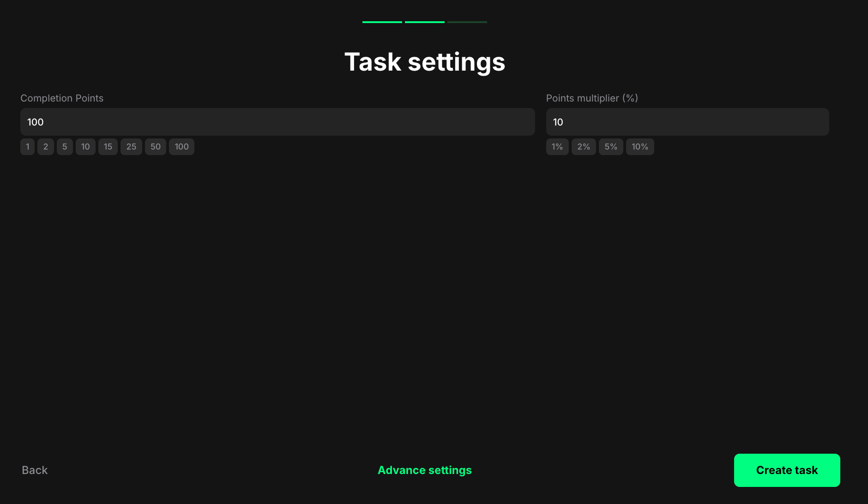
Task: Choose the 2 points preset chip
Action: coord(46,147)
